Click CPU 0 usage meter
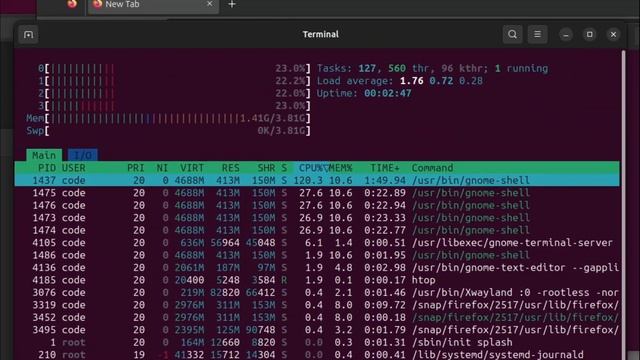This screenshot has height=360, width=640. [x=174, y=68]
